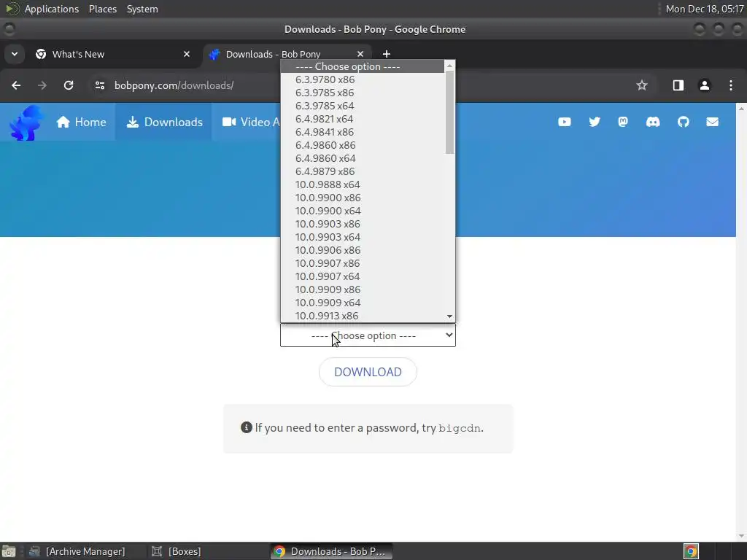
Task: Click the clock Mon Dec 18, 05:17
Action: click(704, 9)
